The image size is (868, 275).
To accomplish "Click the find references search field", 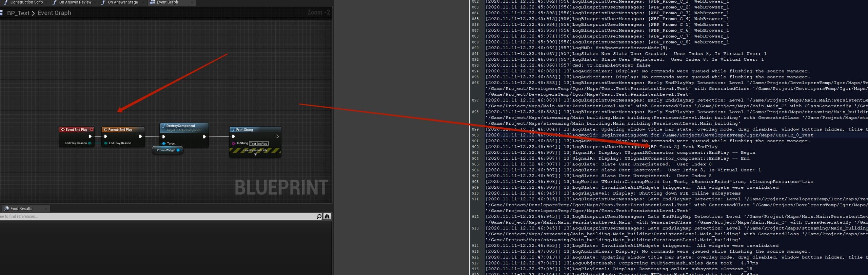I will [x=156, y=216].
